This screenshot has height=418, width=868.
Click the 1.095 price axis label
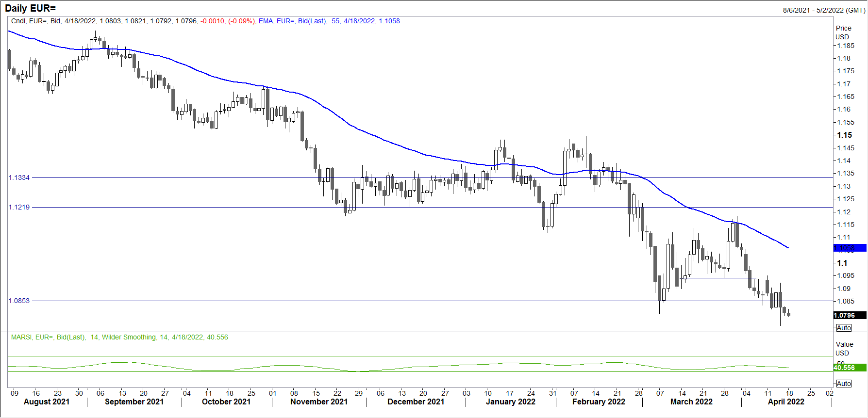[846, 275]
